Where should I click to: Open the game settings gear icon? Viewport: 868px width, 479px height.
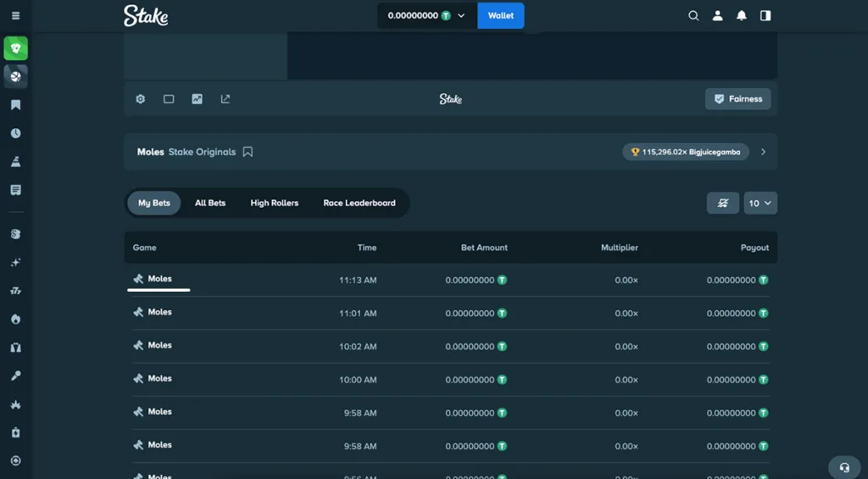tap(141, 99)
